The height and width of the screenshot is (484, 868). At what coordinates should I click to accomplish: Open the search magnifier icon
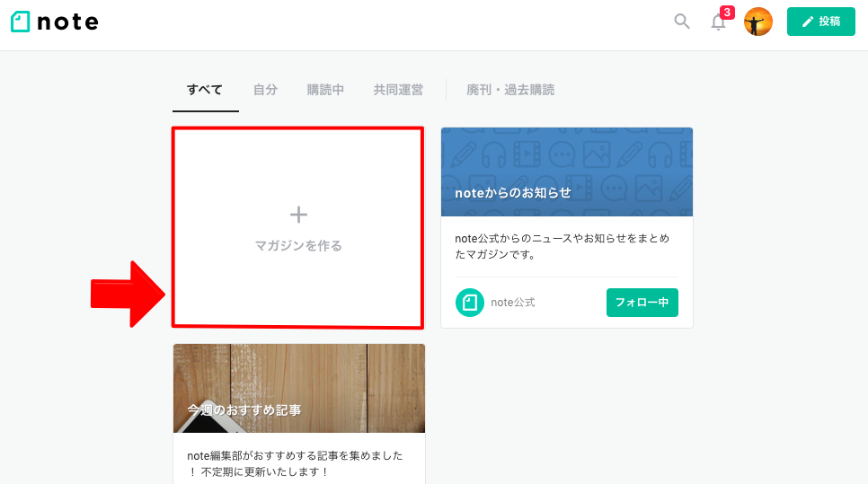(681, 22)
